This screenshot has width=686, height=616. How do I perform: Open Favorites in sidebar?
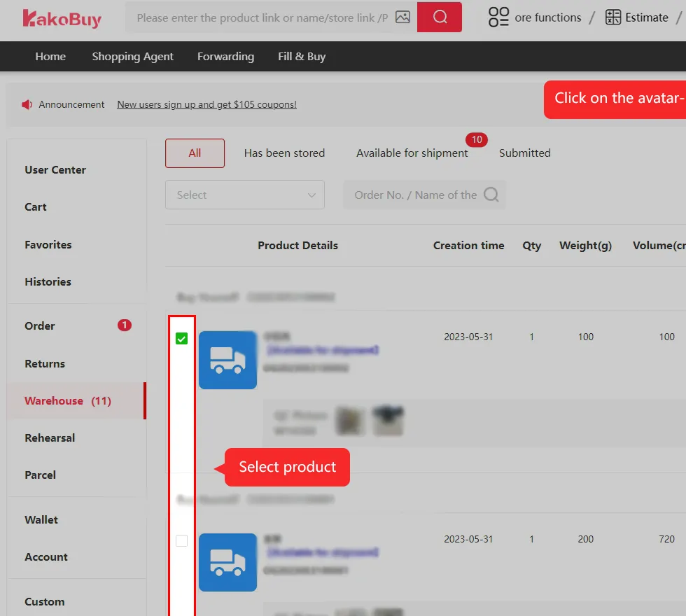click(x=48, y=244)
